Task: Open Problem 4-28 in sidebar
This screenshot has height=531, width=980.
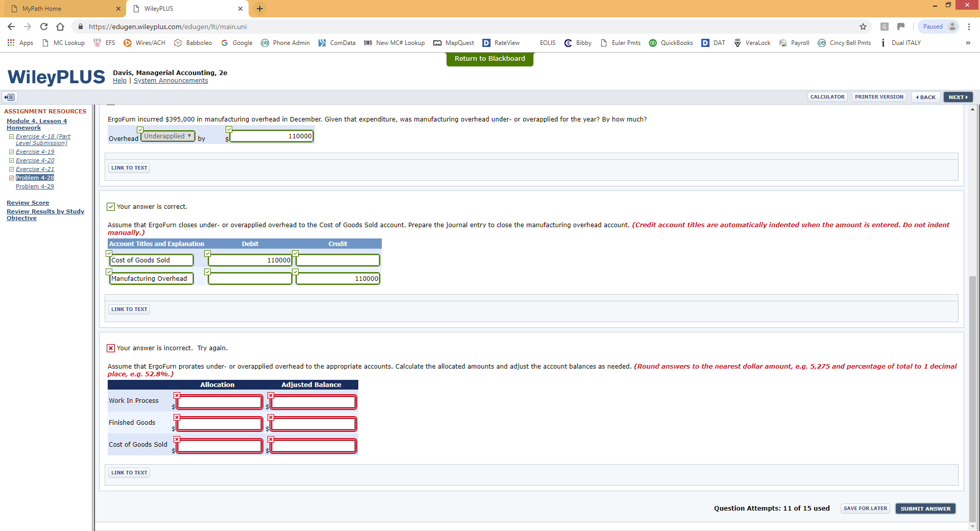Action: pyautogui.click(x=35, y=178)
